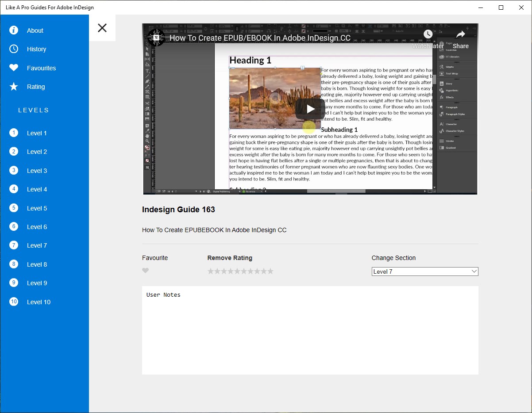Click the Level 4 number badge
The image size is (532, 413).
click(14, 189)
